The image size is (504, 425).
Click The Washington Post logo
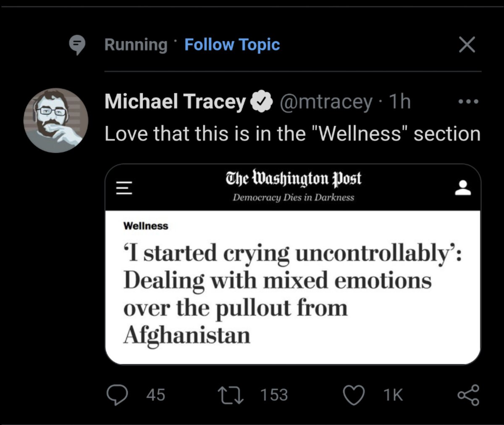tap(293, 179)
